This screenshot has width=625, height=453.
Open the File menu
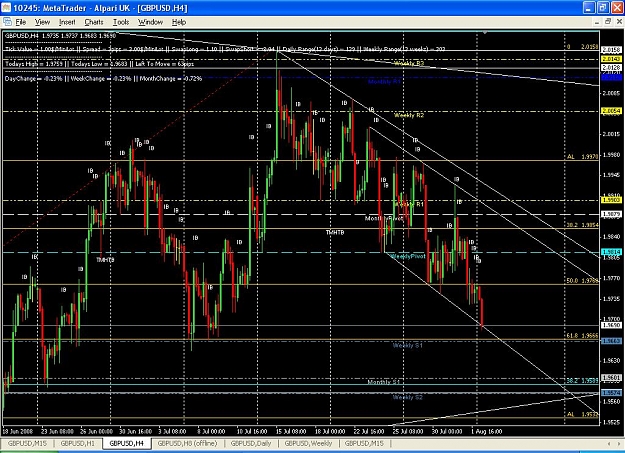click(x=21, y=22)
